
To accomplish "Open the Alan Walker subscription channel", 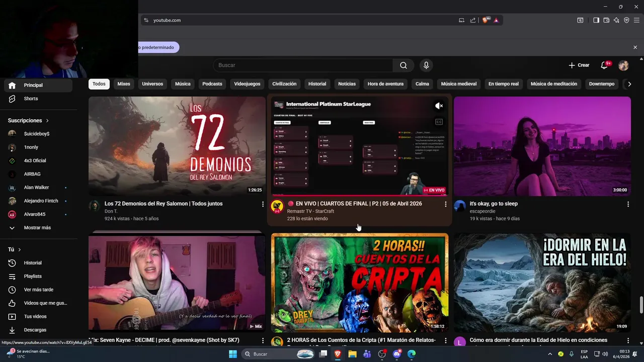I will [38, 188].
